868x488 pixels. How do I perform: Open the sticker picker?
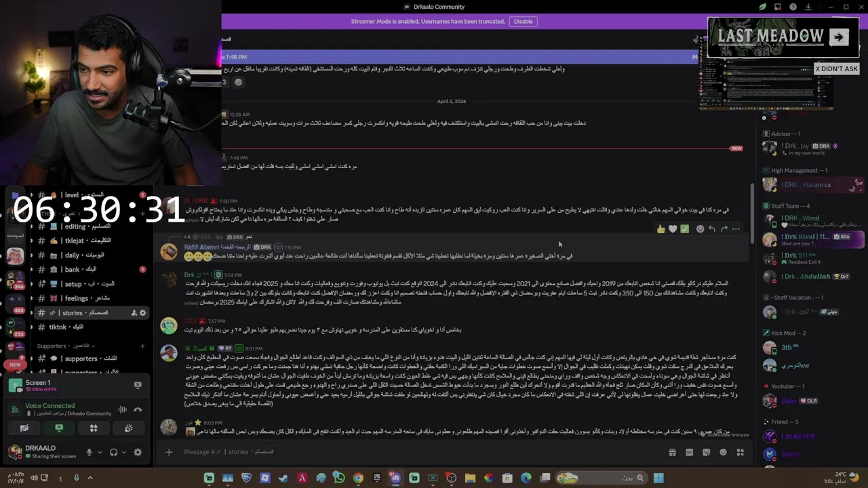707,452
